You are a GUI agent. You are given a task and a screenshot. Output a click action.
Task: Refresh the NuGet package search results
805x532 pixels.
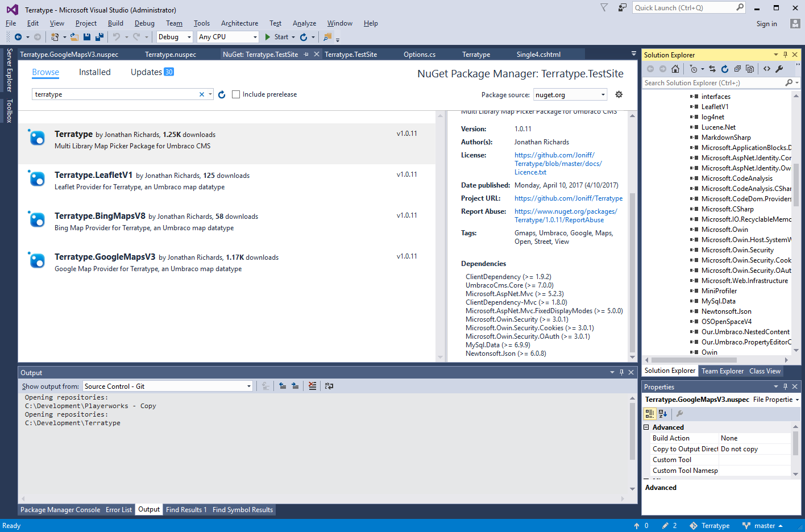pos(222,94)
